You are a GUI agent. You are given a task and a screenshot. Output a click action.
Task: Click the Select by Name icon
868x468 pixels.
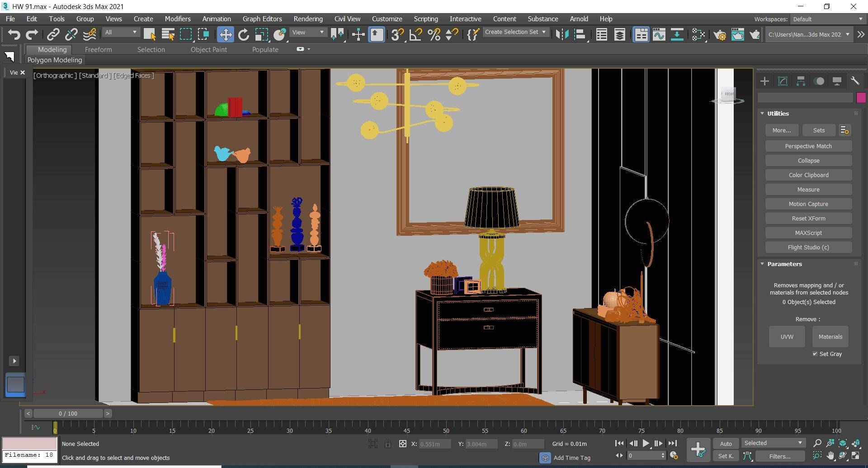coord(168,34)
